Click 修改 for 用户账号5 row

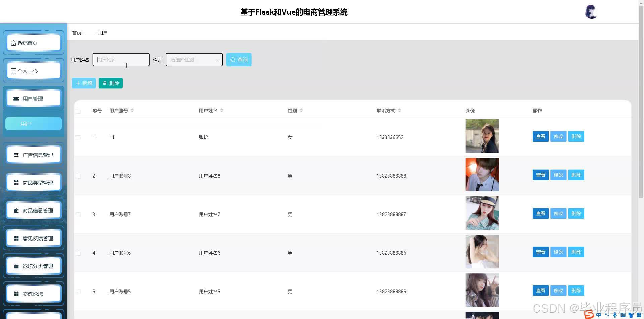pyautogui.click(x=558, y=291)
